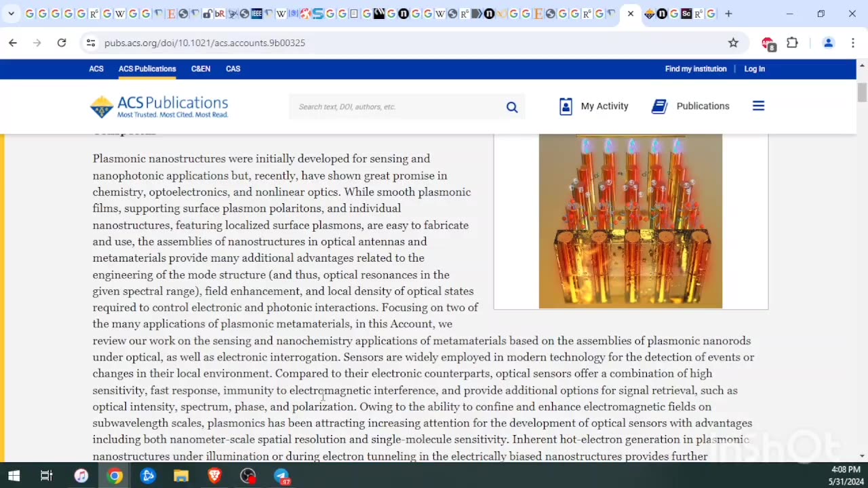Open the Extensions puzzle icon
Viewport: 868px width, 488px height.
pyautogui.click(x=792, y=43)
